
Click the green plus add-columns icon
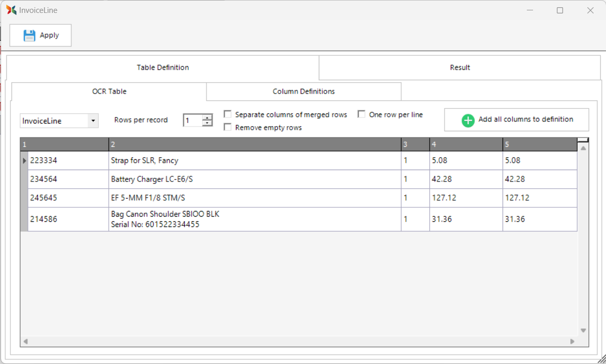[468, 120]
